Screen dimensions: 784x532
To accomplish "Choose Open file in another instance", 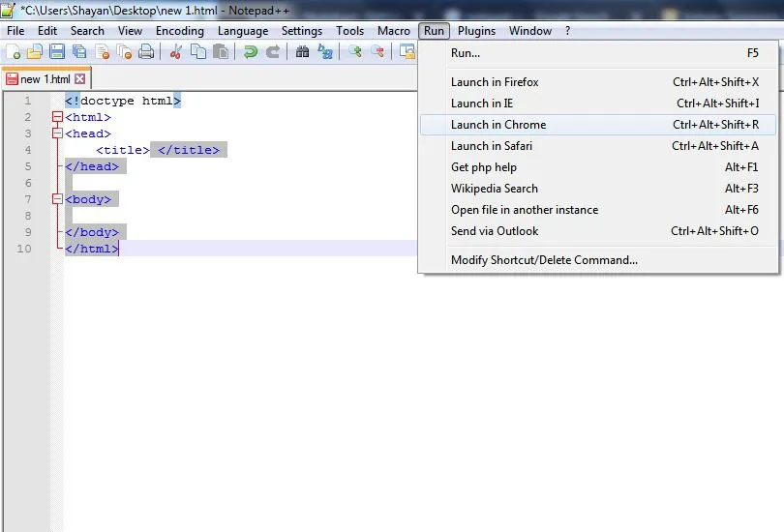I will point(598,210).
